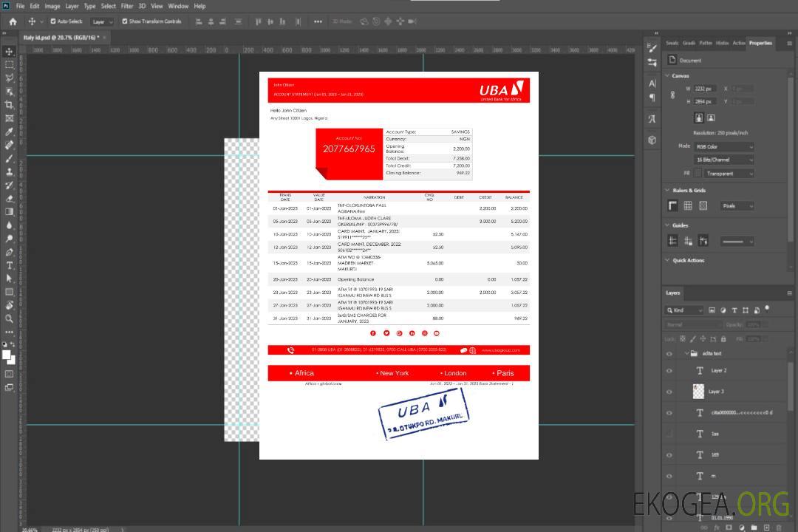Open the Paragraph panel icon

coord(652,98)
